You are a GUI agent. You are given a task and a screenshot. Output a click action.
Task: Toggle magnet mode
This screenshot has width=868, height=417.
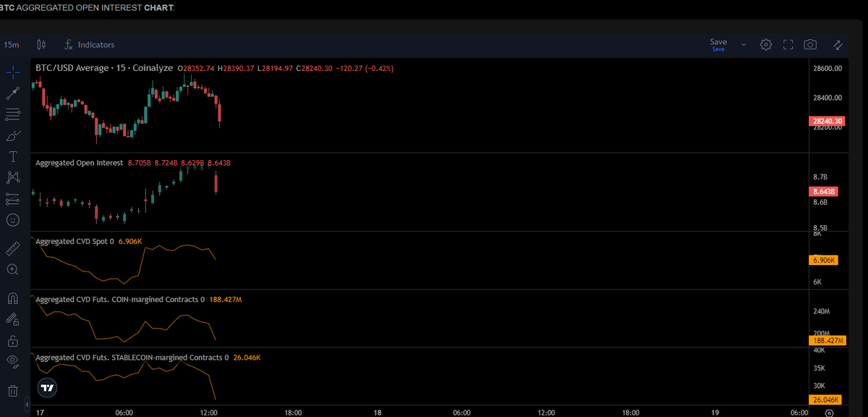13,298
